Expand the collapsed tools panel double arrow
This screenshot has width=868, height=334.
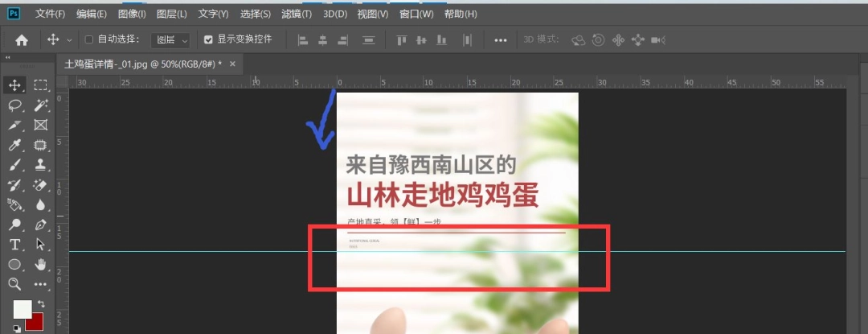pyautogui.click(x=8, y=58)
